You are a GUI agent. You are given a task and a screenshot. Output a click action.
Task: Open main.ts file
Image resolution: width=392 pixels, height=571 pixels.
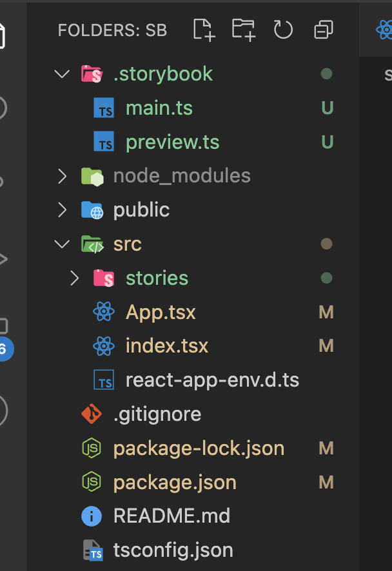coord(159,108)
